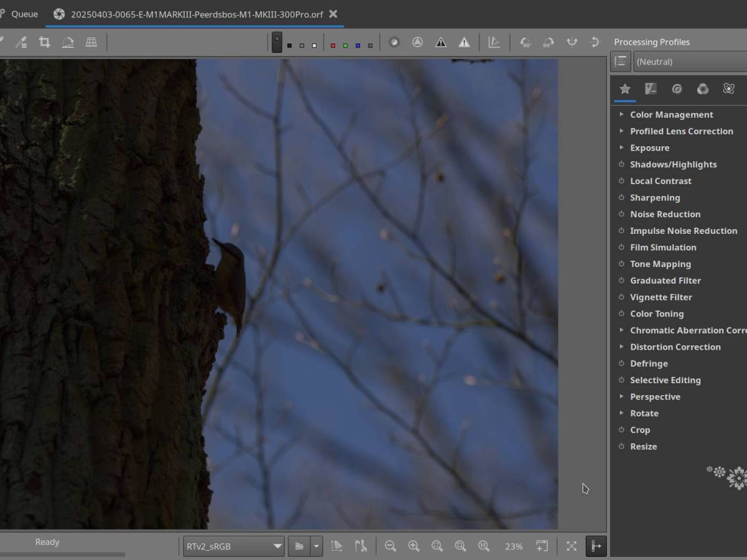
Task: Expand the Profiled Lens Correction section
Action: click(x=621, y=131)
